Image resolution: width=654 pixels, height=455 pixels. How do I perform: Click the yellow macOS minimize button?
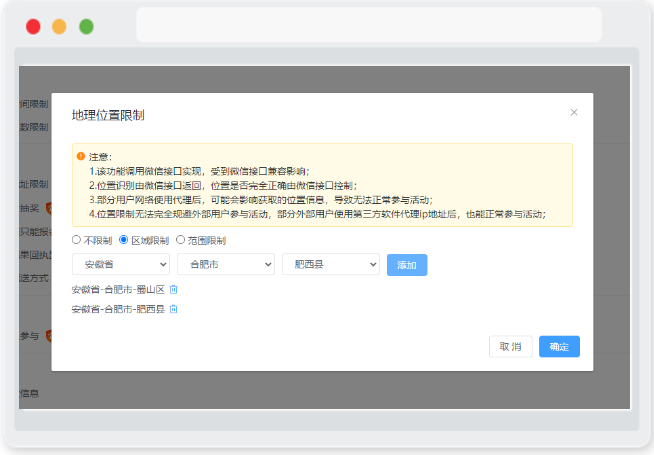pos(59,27)
